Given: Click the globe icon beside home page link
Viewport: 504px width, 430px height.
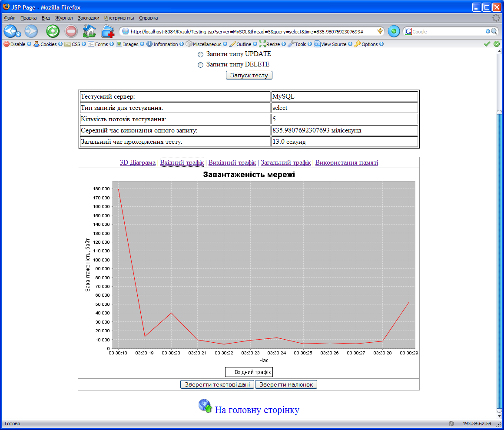Looking at the screenshot, I should click(x=205, y=406).
